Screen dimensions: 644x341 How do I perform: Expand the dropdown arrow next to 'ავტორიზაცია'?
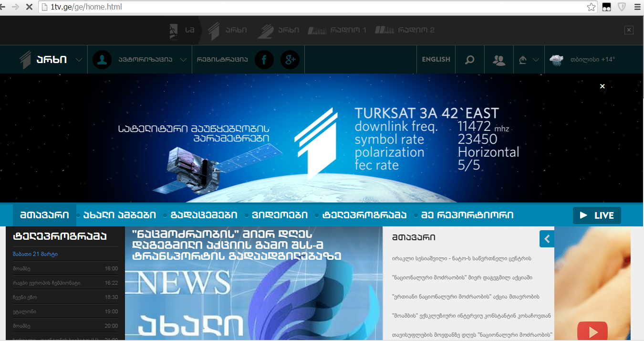tap(183, 60)
